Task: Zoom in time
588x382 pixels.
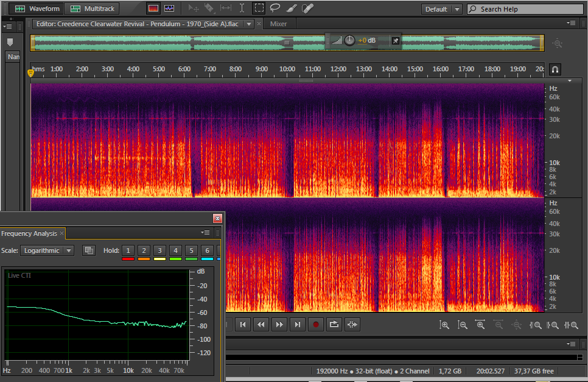Action: click(480, 325)
